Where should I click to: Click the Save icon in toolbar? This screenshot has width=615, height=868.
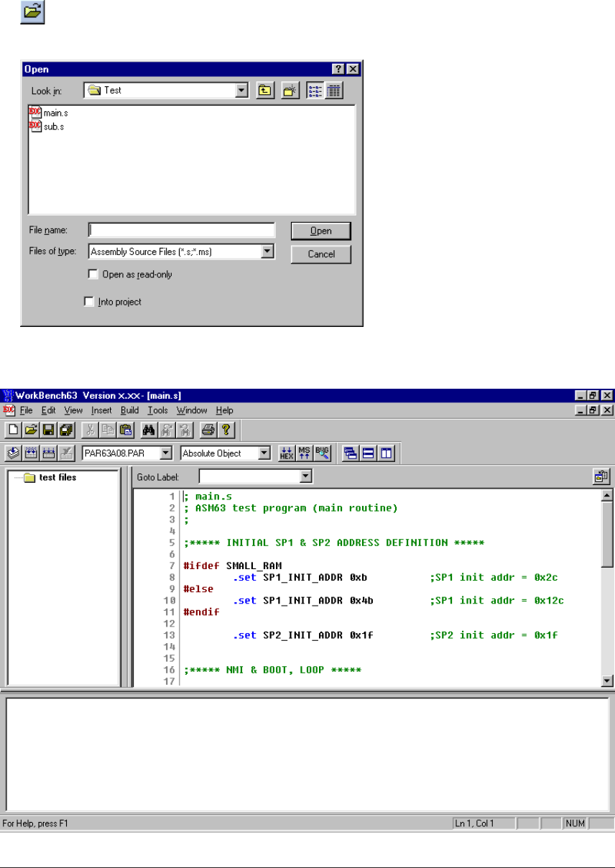coord(50,430)
